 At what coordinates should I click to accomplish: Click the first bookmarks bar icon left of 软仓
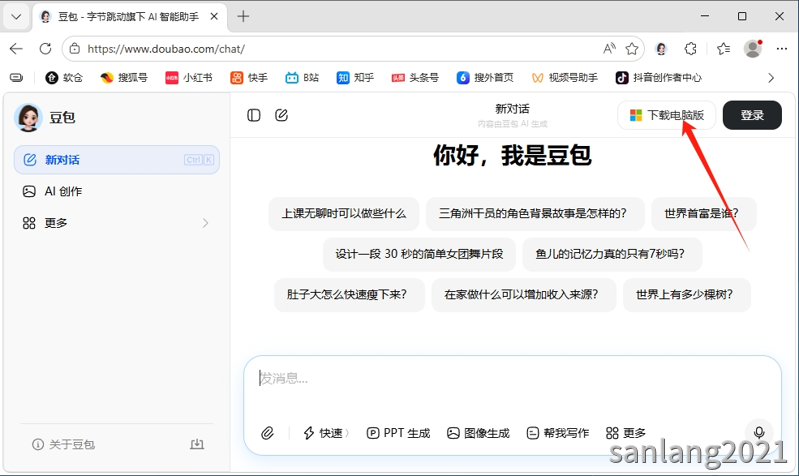pos(16,77)
